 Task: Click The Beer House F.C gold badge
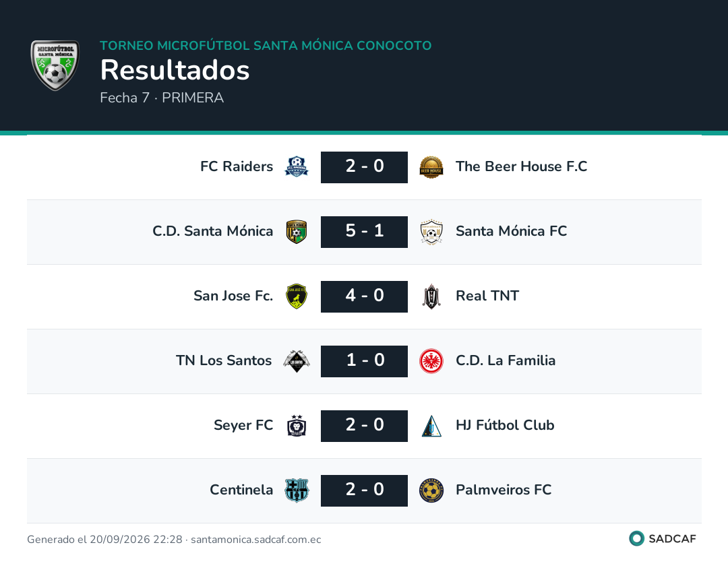point(431,167)
